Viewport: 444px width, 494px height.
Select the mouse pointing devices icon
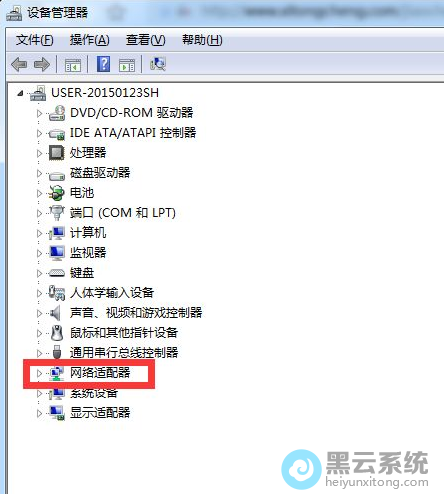pyautogui.click(x=57, y=332)
